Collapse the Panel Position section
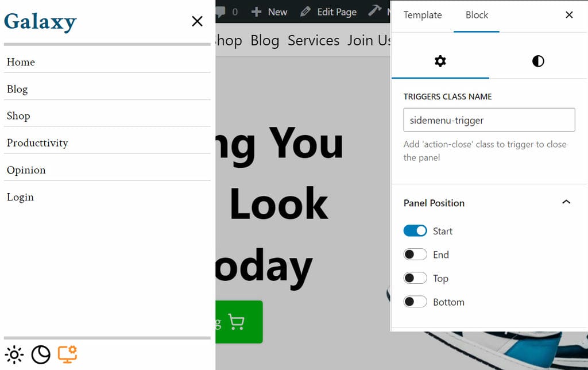The width and height of the screenshot is (588, 370). [567, 202]
